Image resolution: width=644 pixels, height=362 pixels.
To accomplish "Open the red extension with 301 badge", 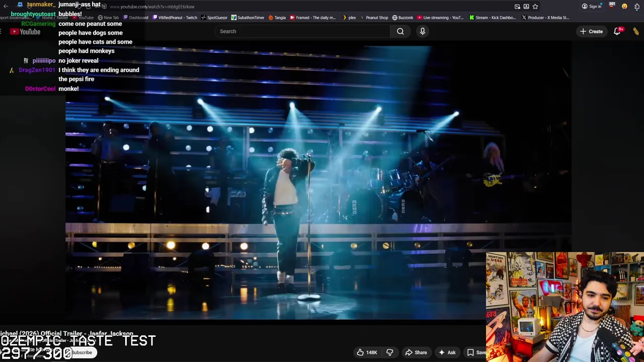I will (x=612, y=6).
